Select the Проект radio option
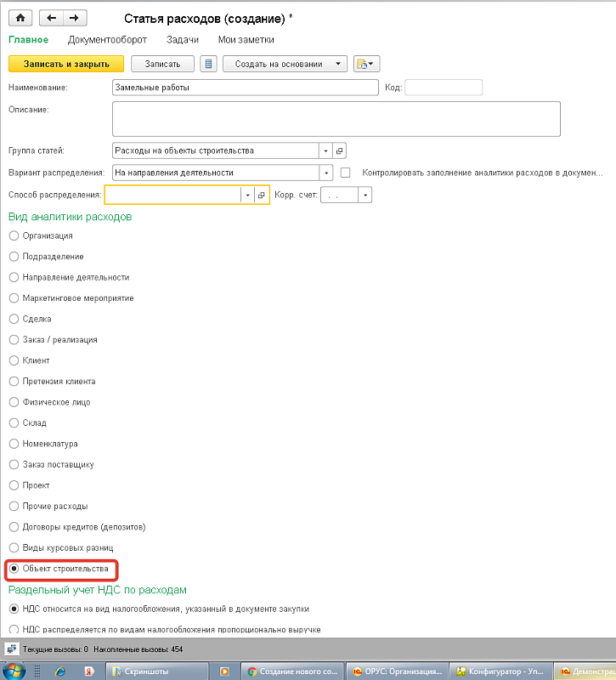This screenshot has width=616, height=680. pyautogui.click(x=14, y=485)
